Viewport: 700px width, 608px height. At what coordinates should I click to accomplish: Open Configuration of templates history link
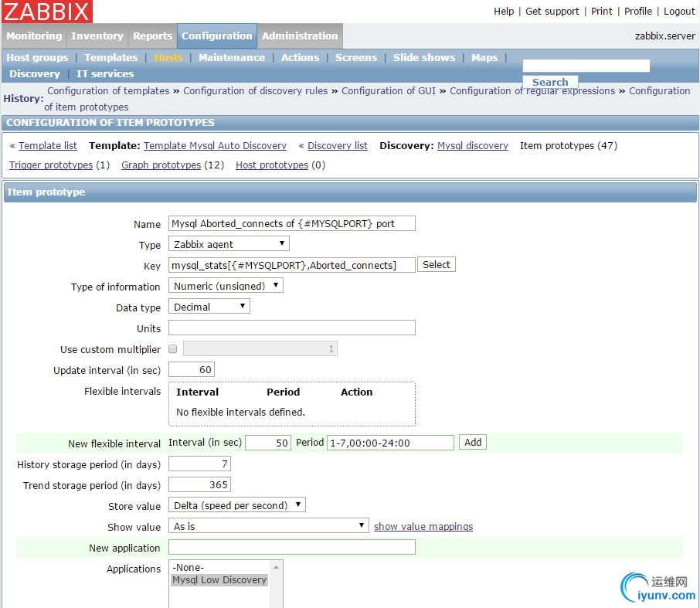(108, 90)
